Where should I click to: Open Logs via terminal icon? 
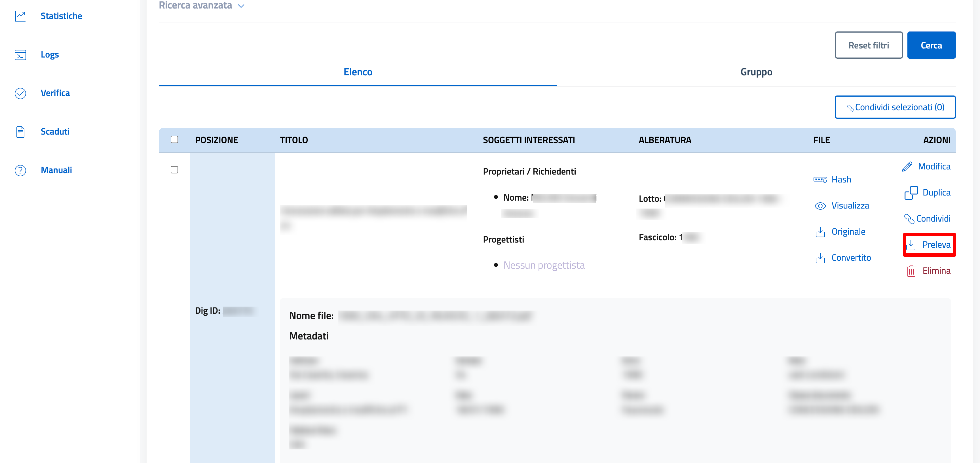click(x=20, y=55)
